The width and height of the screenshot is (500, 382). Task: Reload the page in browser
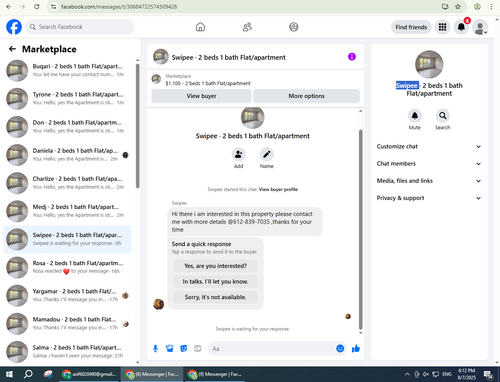pos(37,7)
